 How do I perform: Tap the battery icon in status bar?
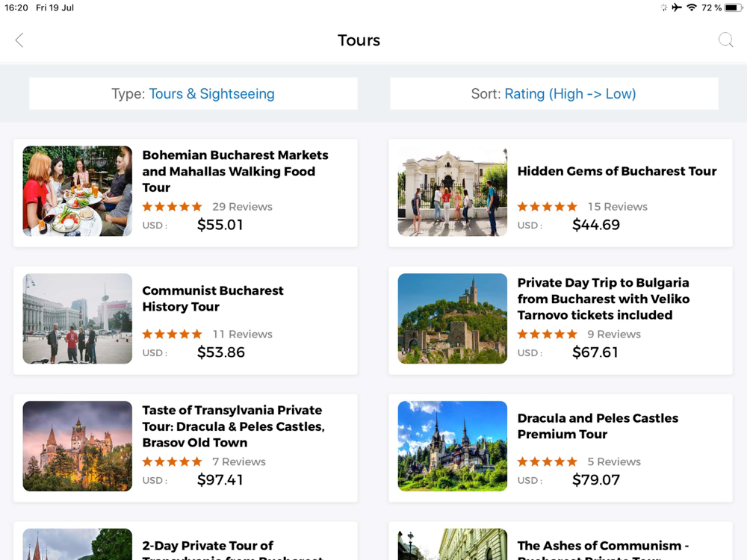(734, 7)
